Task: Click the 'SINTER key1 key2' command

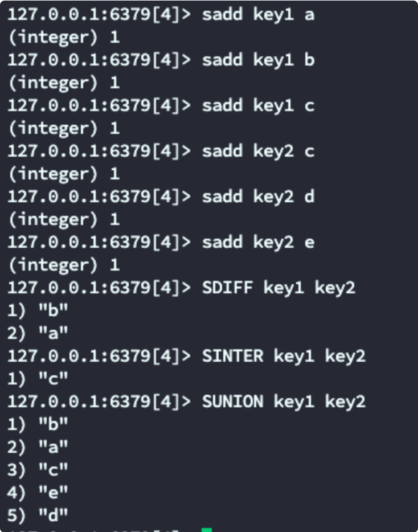Action: pos(284,356)
